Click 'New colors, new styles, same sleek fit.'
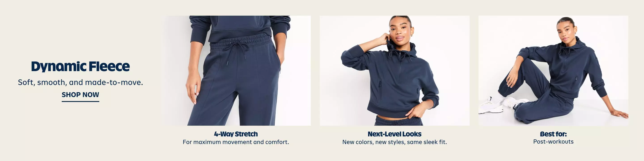 tap(394, 142)
